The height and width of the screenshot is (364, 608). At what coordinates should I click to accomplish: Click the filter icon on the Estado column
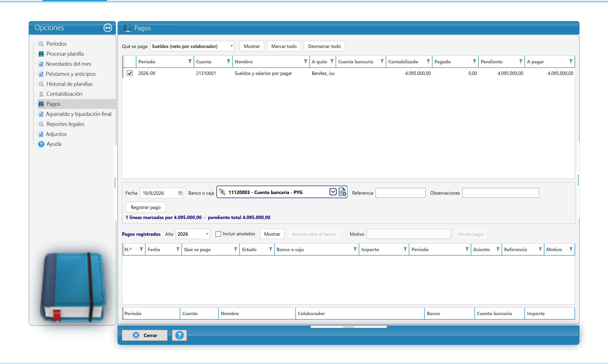pyautogui.click(x=270, y=249)
